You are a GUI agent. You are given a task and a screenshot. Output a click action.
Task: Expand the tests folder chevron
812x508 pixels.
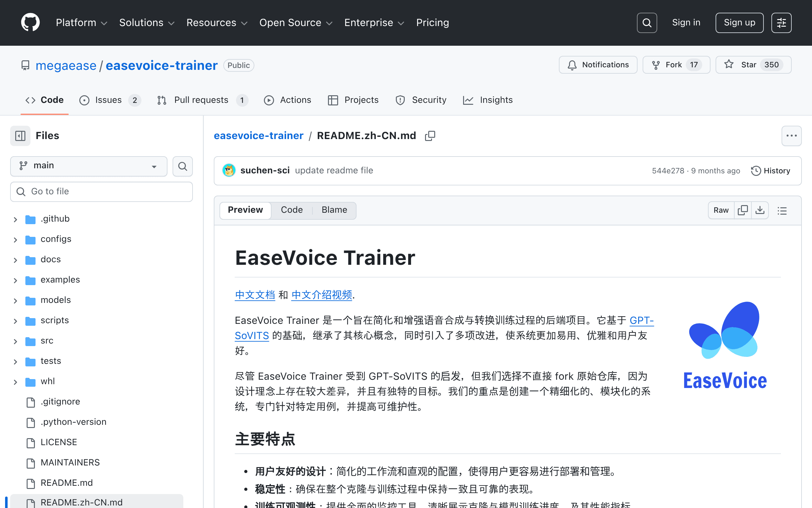click(16, 362)
